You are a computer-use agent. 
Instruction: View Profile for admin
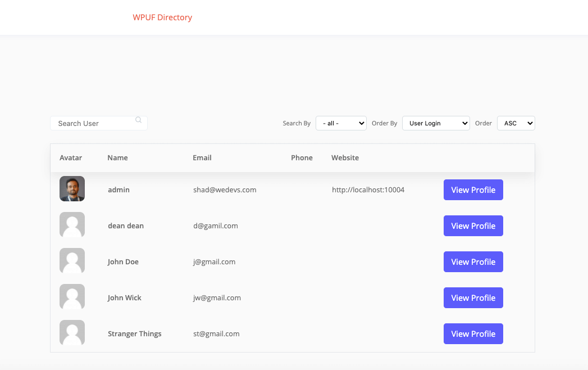pyautogui.click(x=473, y=189)
